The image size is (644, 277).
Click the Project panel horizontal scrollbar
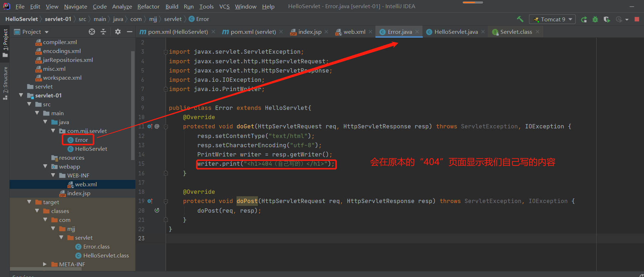pyautogui.click(x=46, y=269)
